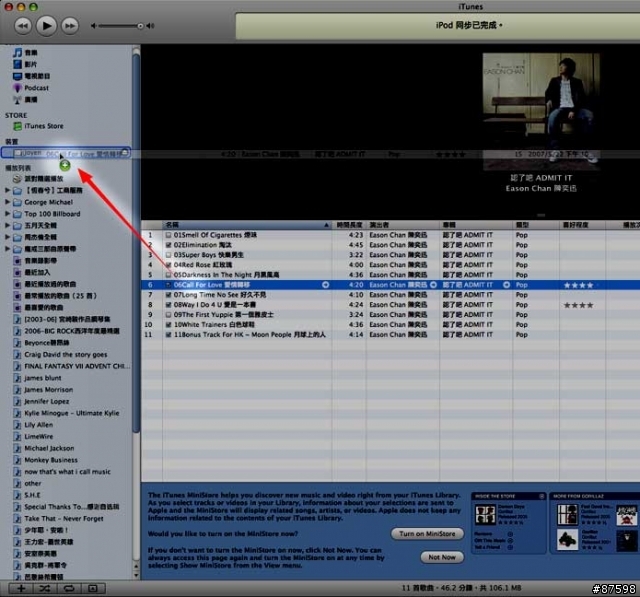Open the Movies library icon
This screenshot has width=640, height=597.
(x=17, y=64)
